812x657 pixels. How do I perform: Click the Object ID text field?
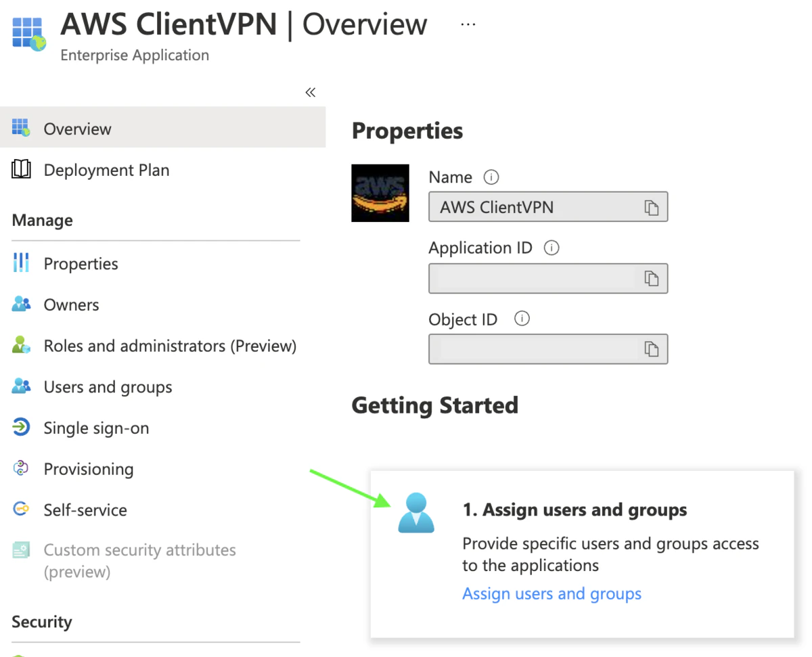point(548,349)
